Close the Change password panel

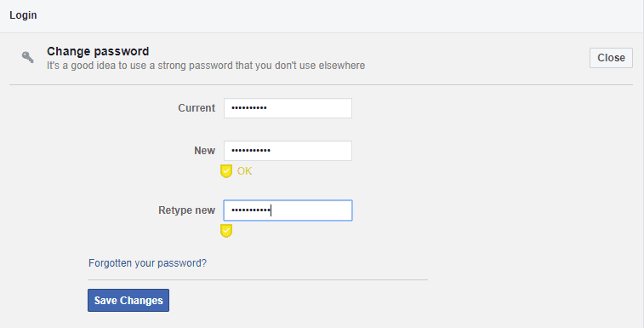tap(611, 58)
